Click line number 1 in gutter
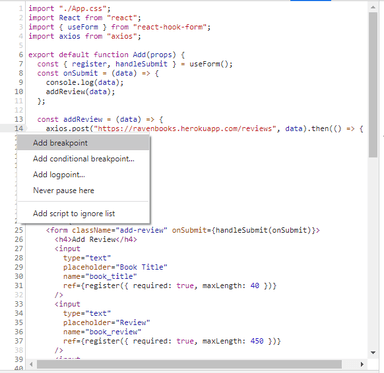Screen dimensions: 384x373 tap(21, 8)
